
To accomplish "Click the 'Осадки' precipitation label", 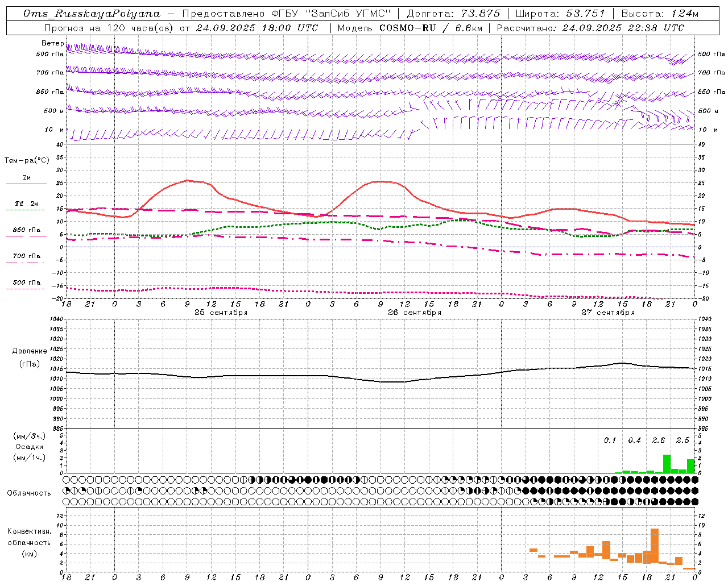I will [x=30, y=447].
